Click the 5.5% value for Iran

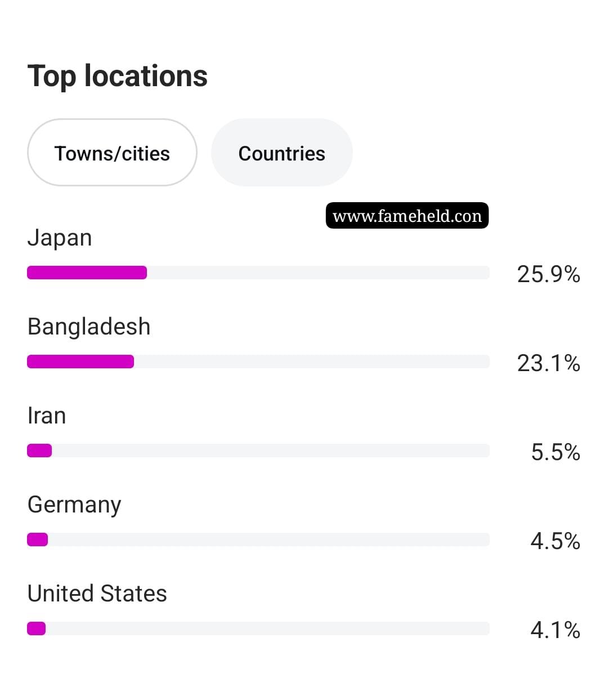pyautogui.click(x=556, y=452)
